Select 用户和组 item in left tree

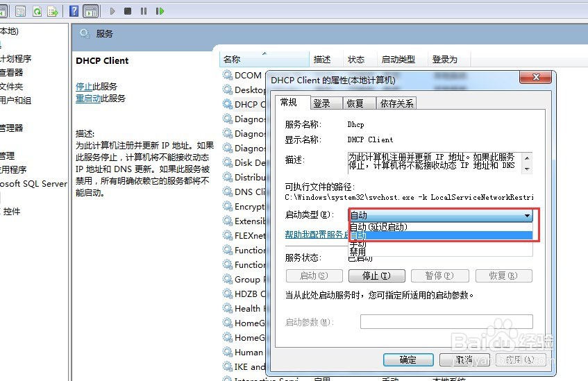point(15,101)
